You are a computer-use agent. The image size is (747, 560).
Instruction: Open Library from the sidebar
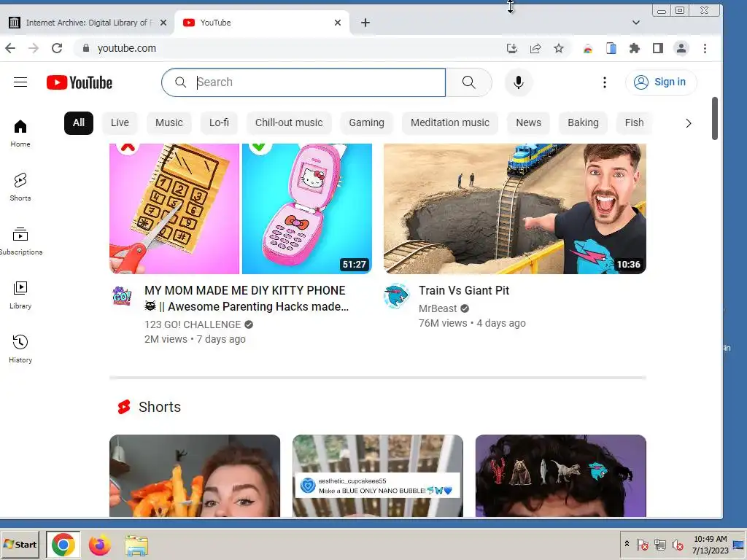tap(20, 295)
